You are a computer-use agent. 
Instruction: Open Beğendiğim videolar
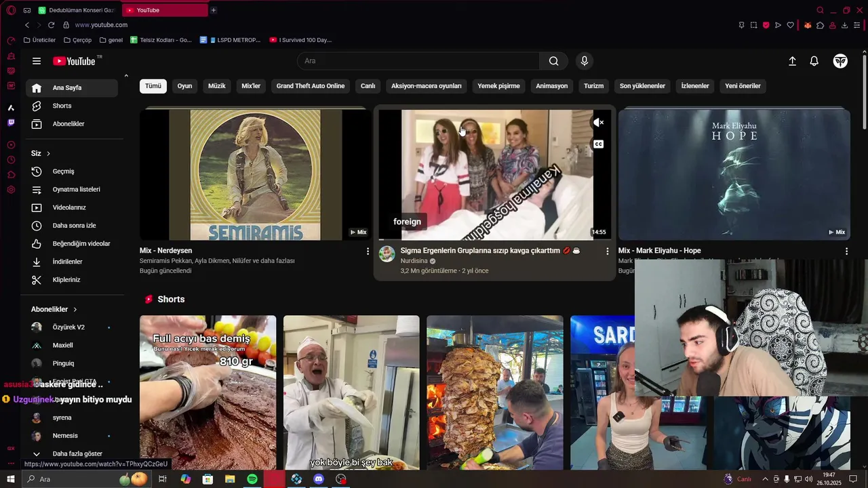point(72,244)
